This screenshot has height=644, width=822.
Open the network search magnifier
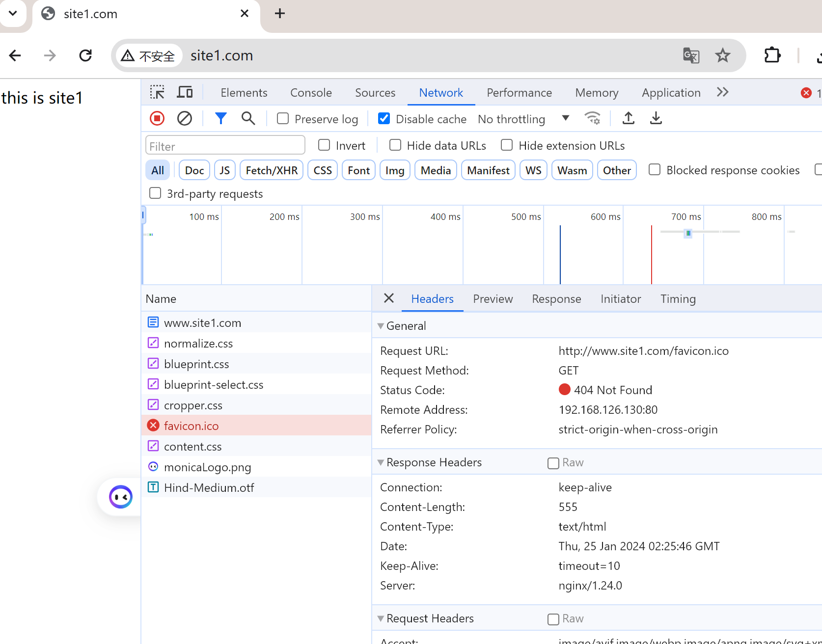[x=248, y=118]
